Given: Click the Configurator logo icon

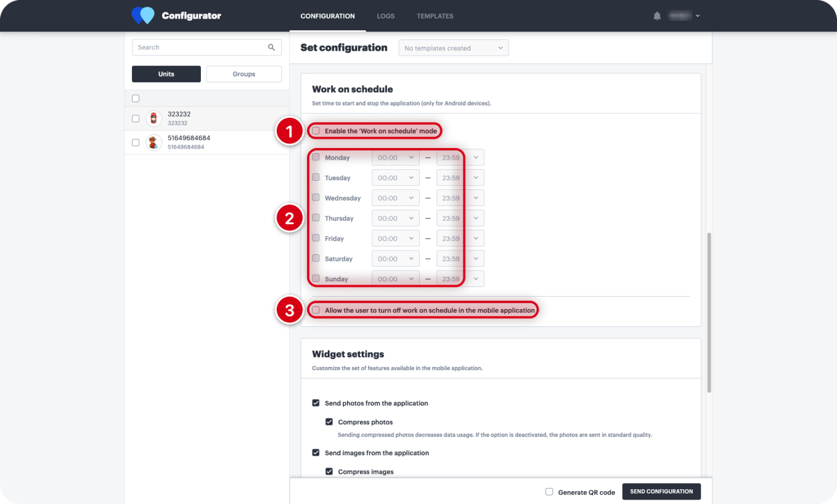Looking at the screenshot, I should (143, 15).
